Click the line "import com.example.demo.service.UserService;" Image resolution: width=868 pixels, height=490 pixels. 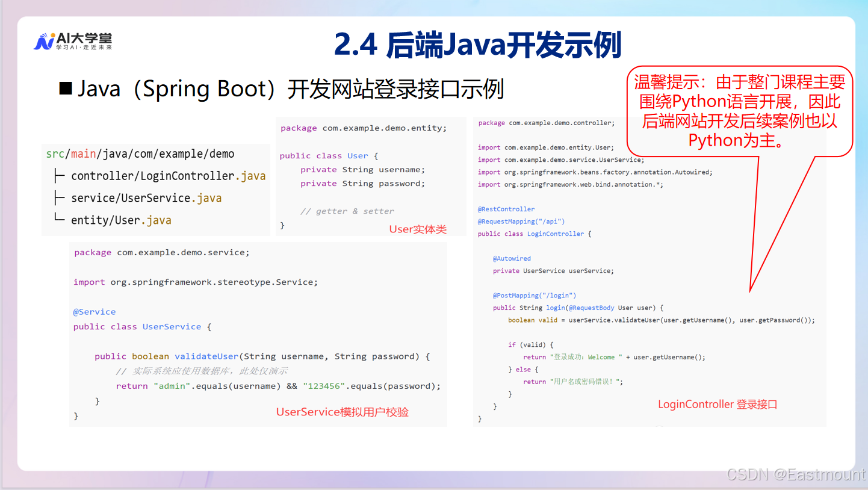click(x=561, y=160)
